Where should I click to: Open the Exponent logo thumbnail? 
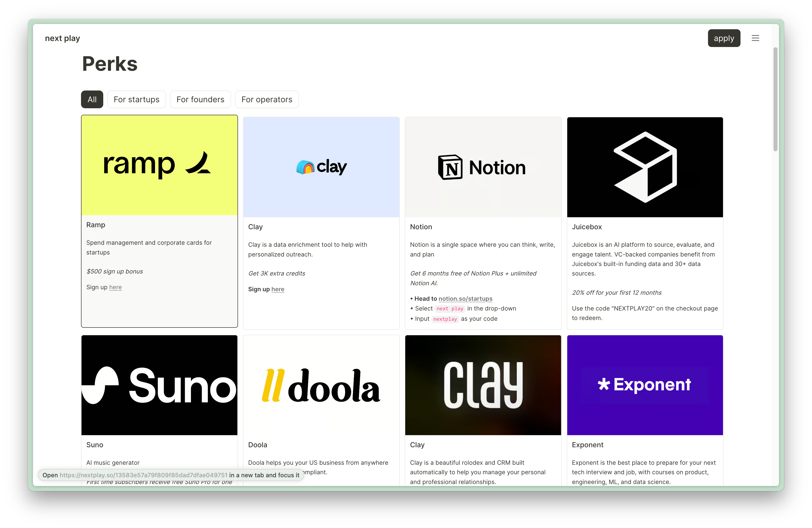(645, 385)
